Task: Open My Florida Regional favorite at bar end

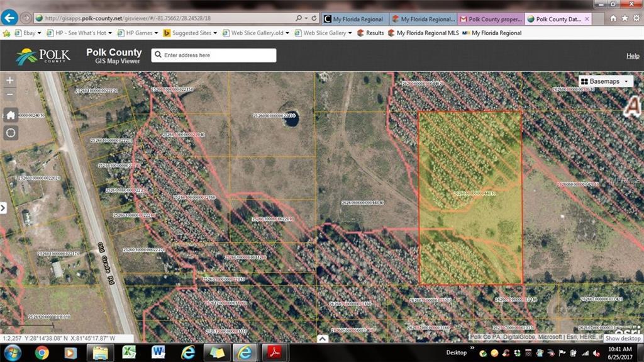Action: coord(492,33)
